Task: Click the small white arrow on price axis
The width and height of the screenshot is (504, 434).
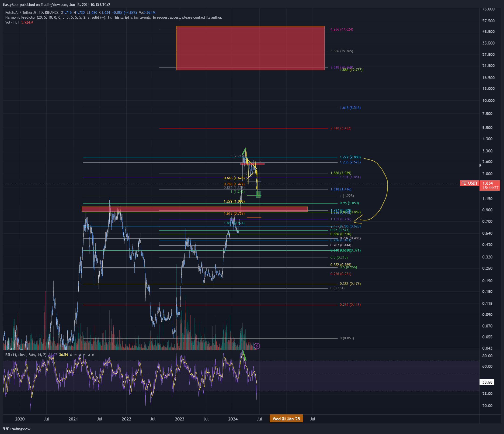Action: pyautogui.click(x=480, y=165)
